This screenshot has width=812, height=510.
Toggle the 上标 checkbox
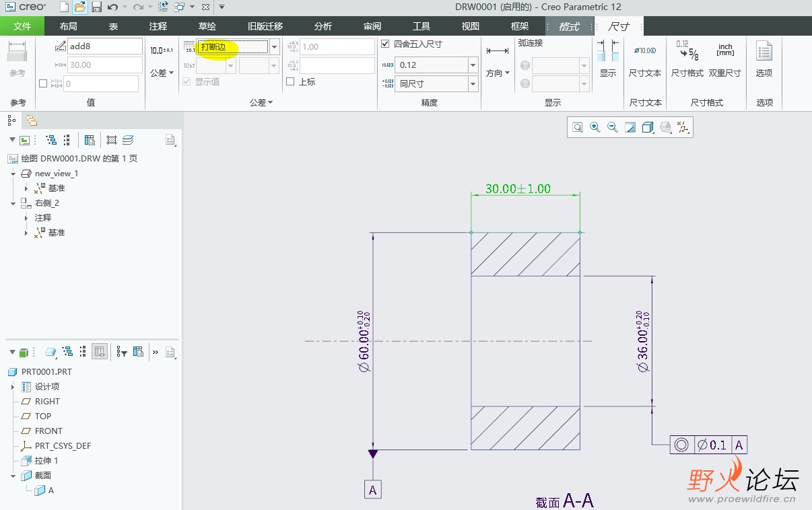[x=291, y=81]
